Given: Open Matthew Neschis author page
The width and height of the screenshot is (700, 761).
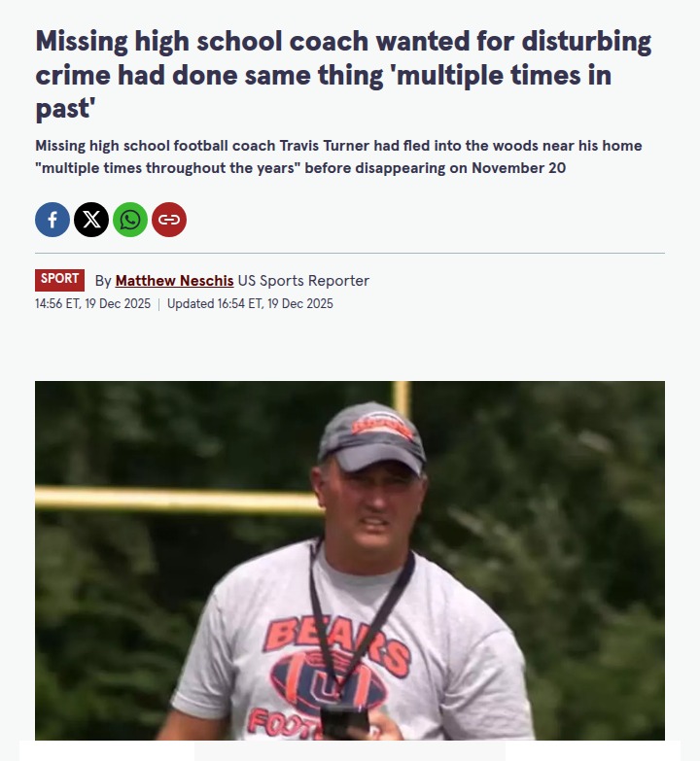Looking at the screenshot, I should coord(174,281).
